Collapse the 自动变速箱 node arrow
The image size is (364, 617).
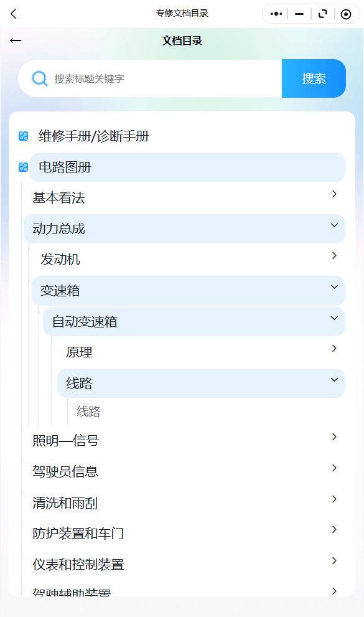point(334,318)
